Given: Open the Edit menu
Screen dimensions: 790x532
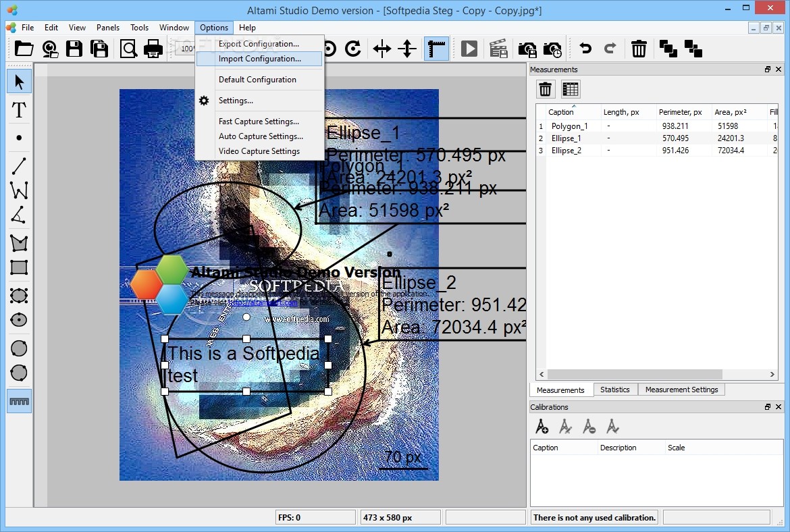Looking at the screenshot, I should tap(51, 28).
